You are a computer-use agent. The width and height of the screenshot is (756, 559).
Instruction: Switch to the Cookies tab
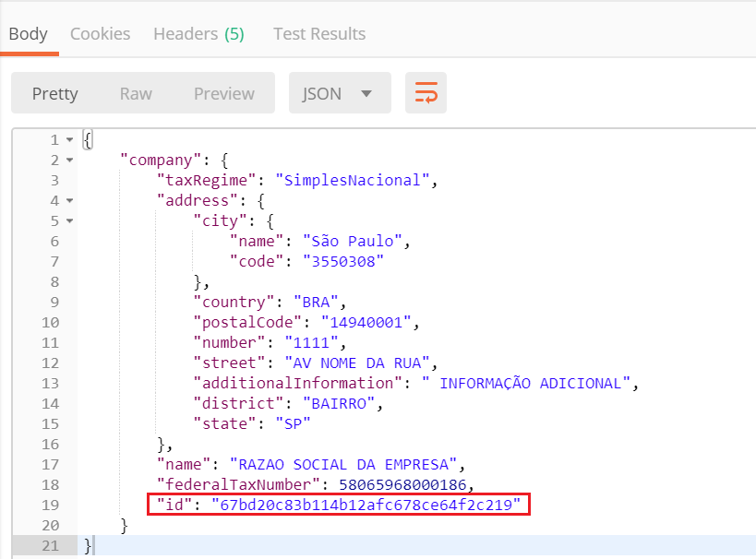point(100,33)
